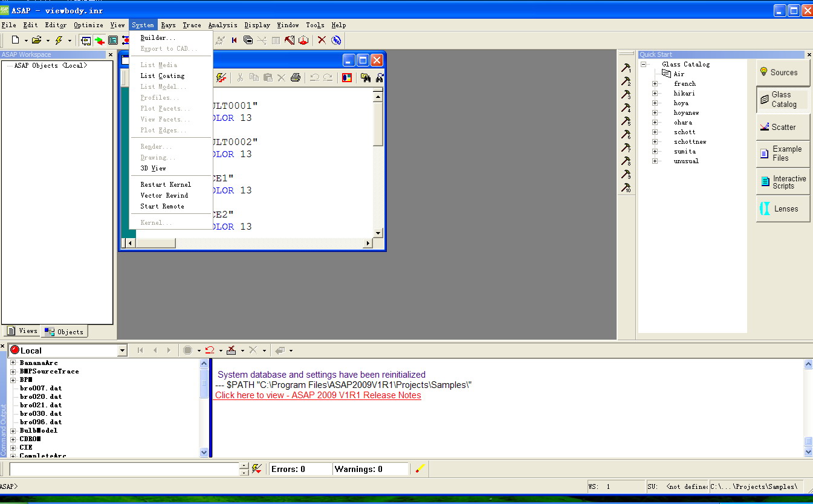Click the Open folder toolbar icon
The width and height of the screenshot is (813, 504).
[37, 40]
